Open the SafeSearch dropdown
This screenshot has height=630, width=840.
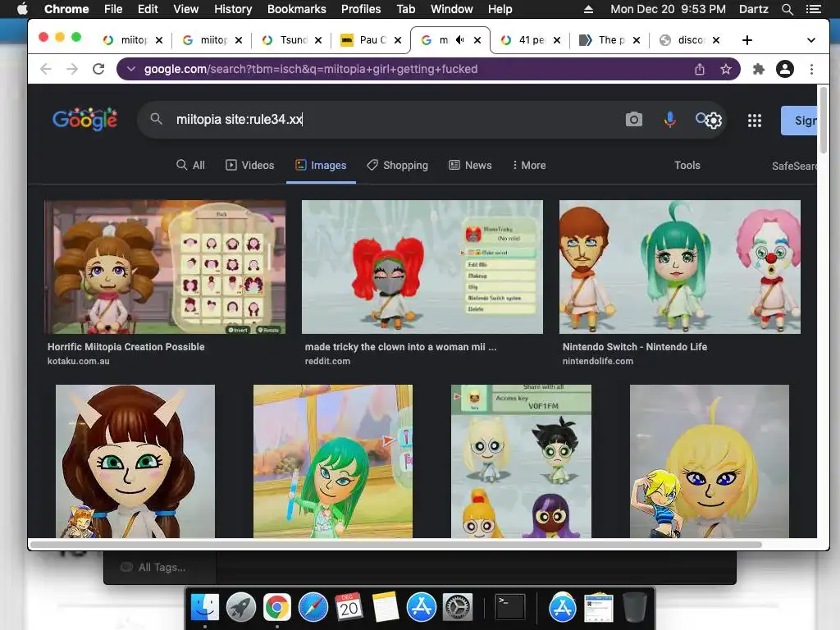(794, 166)
